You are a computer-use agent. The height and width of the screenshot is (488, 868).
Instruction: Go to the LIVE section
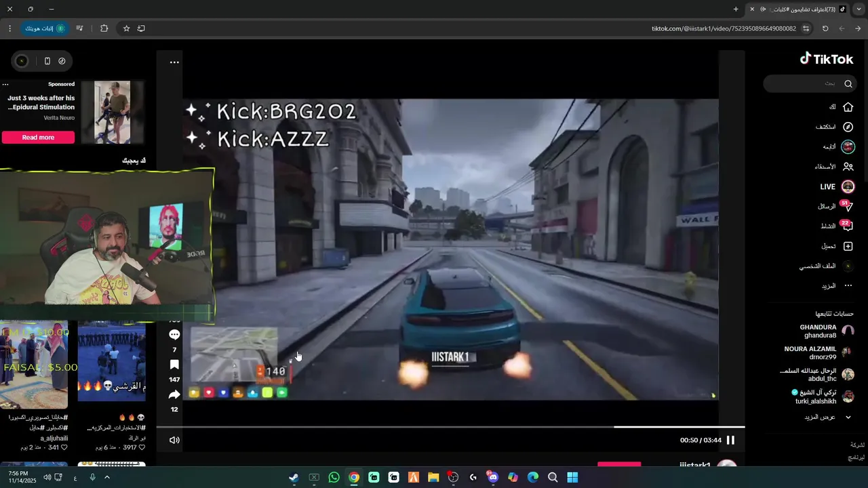click(837, 186)
